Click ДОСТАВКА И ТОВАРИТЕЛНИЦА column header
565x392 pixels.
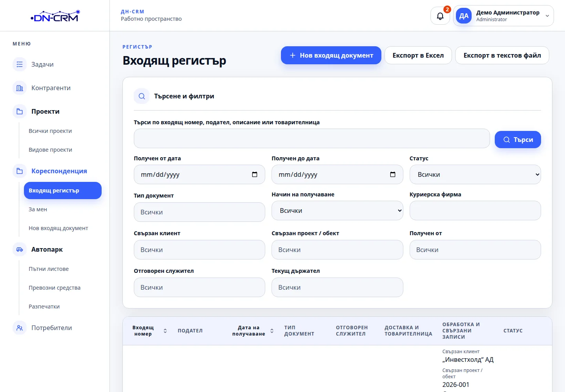pyautogui.click(x=408, y=331)
